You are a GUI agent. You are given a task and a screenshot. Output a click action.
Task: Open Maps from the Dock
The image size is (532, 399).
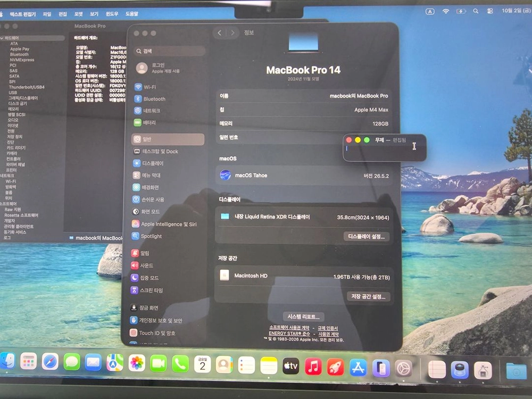click(115, 363)
